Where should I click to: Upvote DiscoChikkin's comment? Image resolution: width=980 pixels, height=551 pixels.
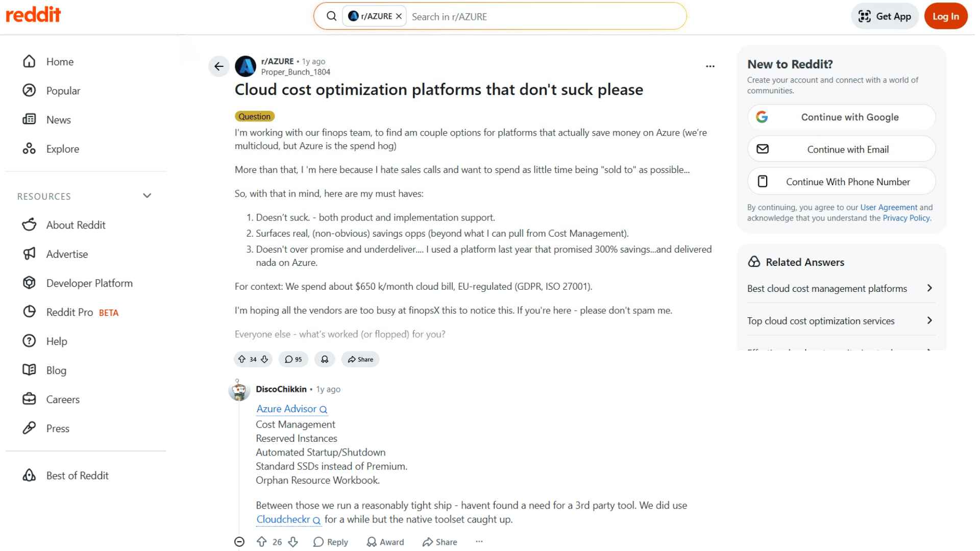click(262, 542)
